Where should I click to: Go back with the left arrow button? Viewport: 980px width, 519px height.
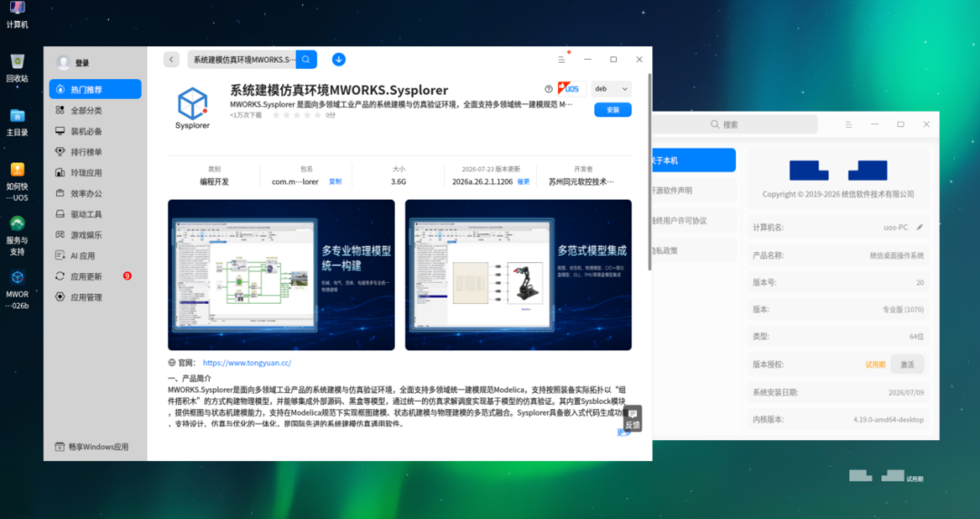tap(171, 59)
